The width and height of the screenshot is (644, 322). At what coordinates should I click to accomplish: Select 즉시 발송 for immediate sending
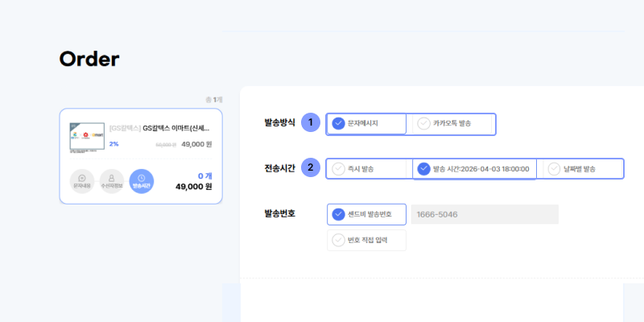(x=369, y=169)
